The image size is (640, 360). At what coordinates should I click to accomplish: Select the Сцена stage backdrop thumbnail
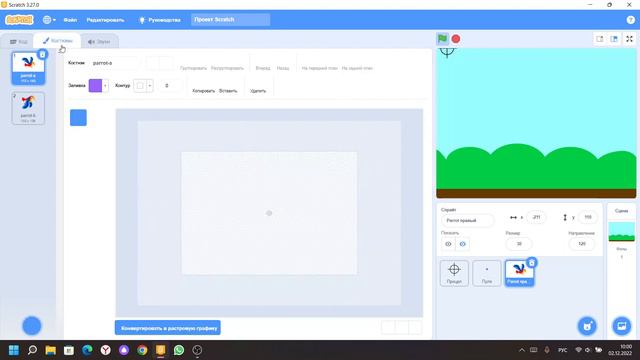(621, 232)
